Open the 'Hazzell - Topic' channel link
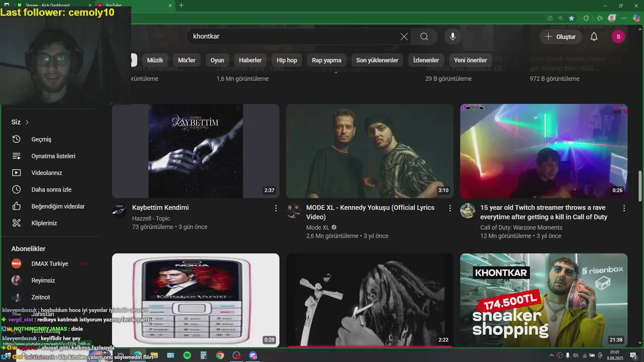Image resolution: width=644 pixels, height=362 pixels. coord(151,219)
